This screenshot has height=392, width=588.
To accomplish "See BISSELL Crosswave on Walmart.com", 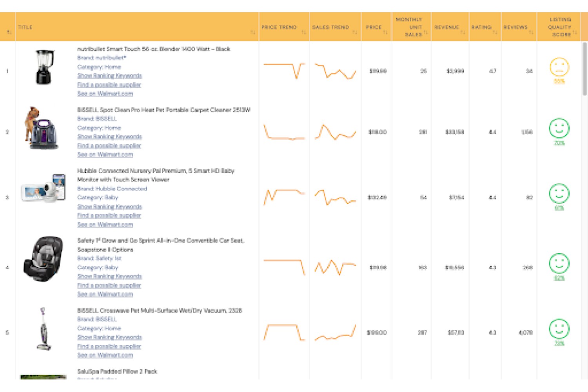I will [105, 355].
